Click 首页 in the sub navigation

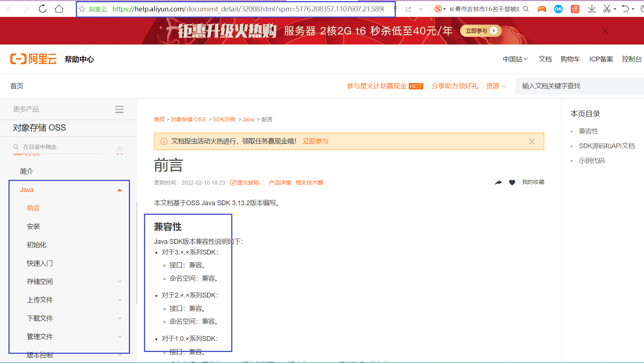[17, 86]
